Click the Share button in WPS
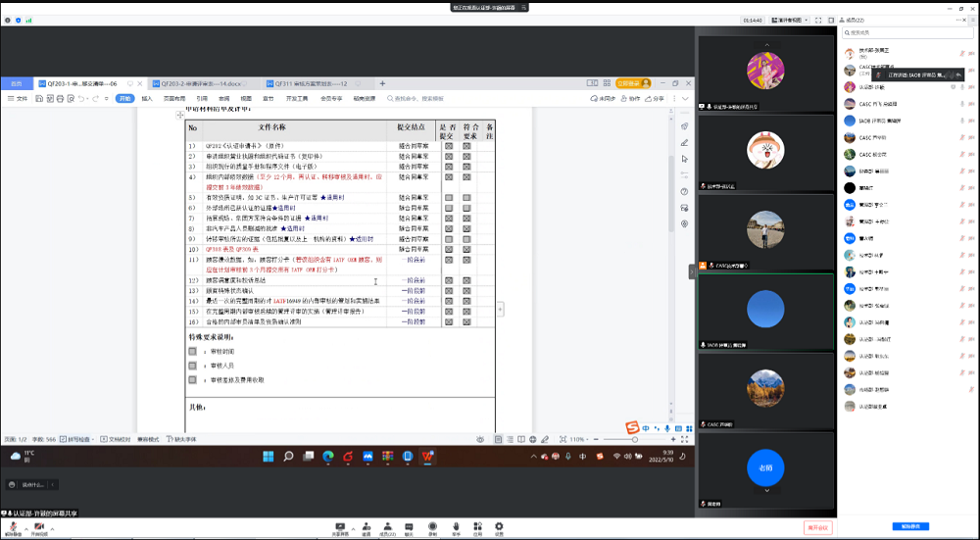The image size is (980, 540). tap(655, 99)
